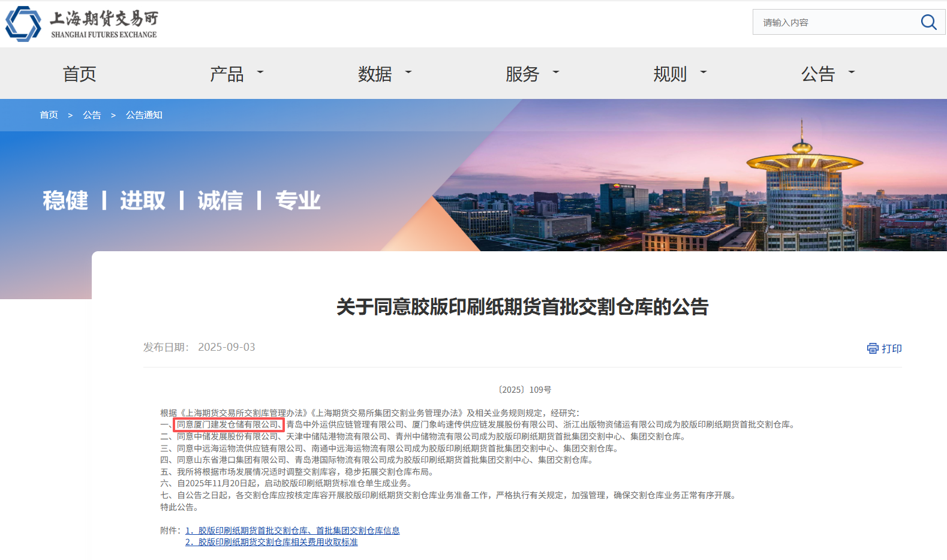
Task: Click 公告通知 breadcrumb link
Action: [144, 115]
